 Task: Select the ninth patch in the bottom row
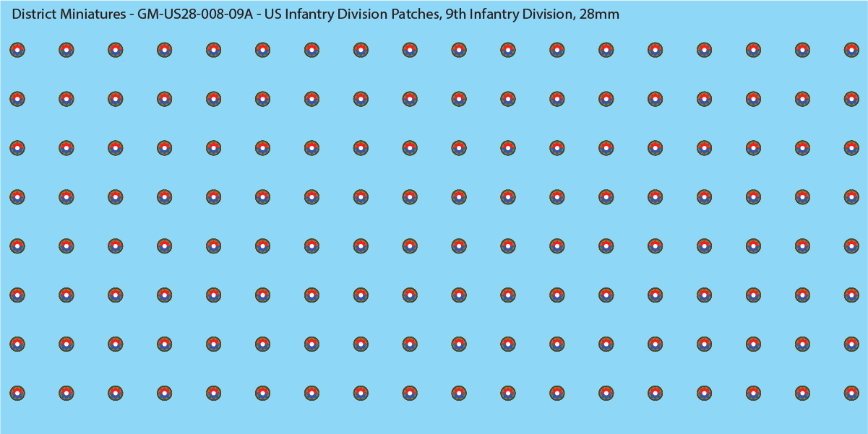coord(410,393)
